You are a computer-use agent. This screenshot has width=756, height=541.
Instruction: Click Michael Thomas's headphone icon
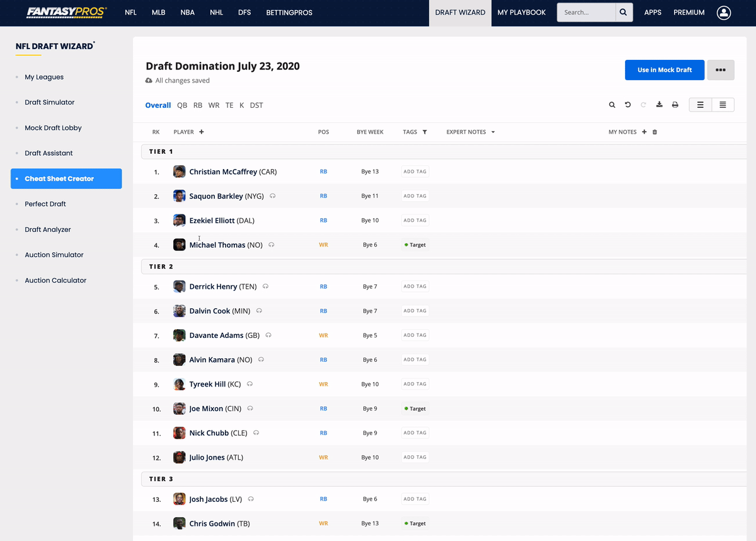point(272,245)
